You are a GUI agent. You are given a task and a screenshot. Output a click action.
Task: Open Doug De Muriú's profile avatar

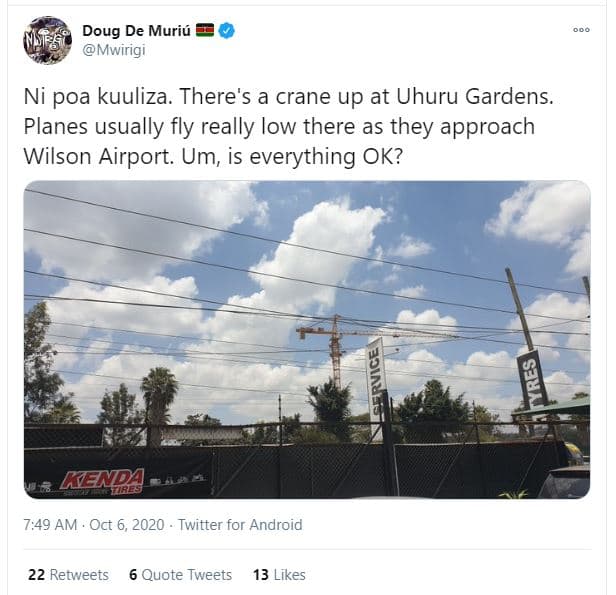tap(48, 40)
